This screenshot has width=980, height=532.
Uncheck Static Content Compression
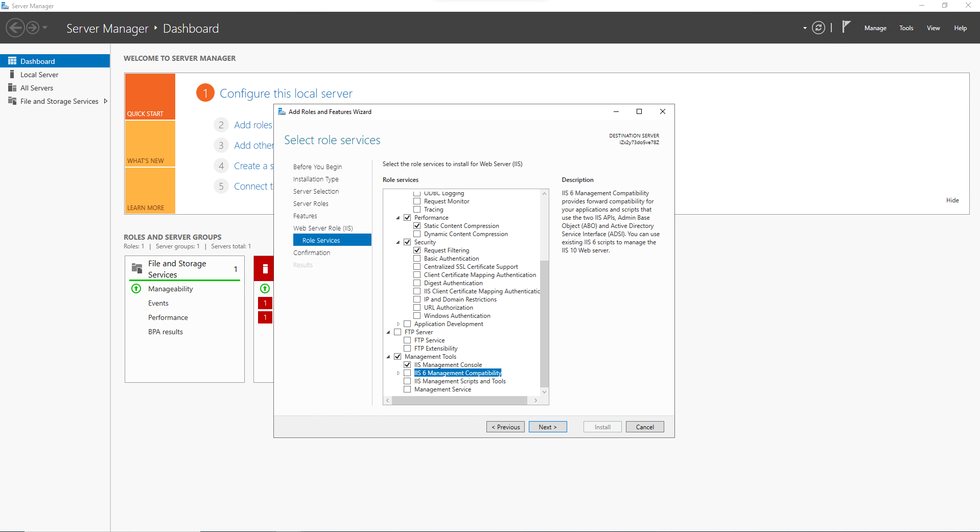417,226
